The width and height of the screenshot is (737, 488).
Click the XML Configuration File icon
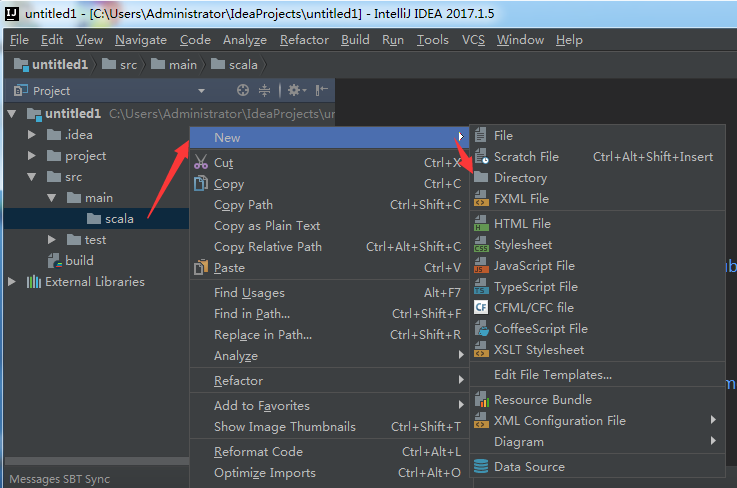click(481, 420)
